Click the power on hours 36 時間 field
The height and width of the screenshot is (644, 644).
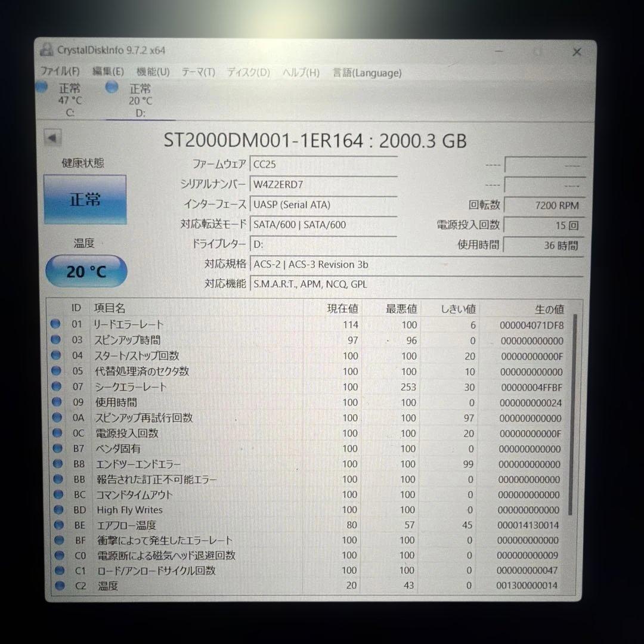click(x=544, y=245)
